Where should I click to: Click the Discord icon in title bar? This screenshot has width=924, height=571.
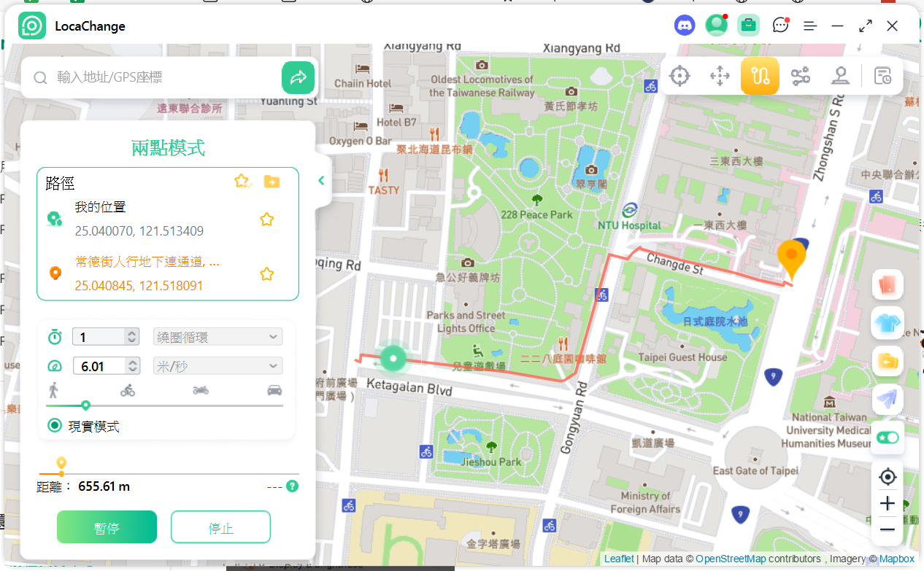[685, 26]
